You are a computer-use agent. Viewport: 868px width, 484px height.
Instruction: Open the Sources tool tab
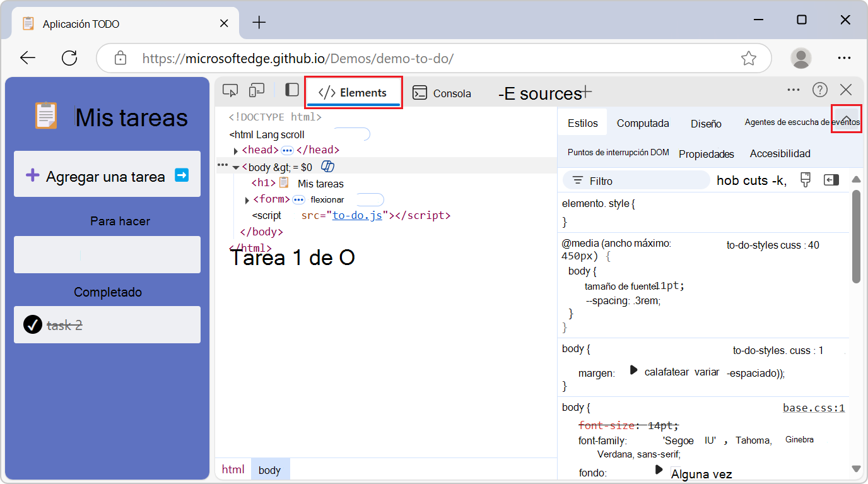[539, 93]
